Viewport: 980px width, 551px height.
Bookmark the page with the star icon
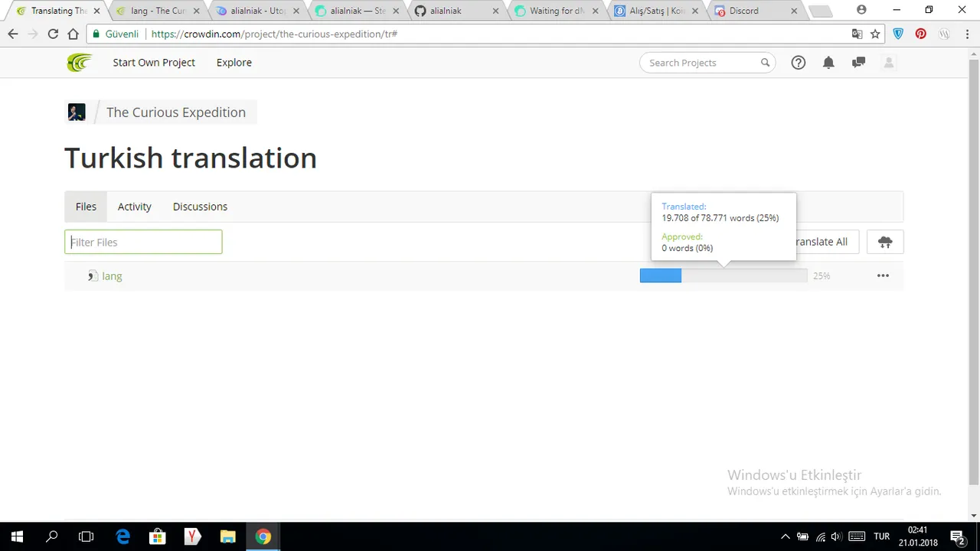click(875, 34)
